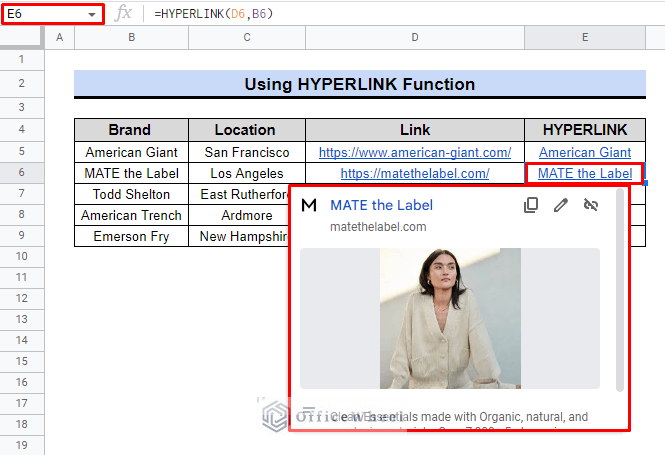Select row 13 header
The height and width of the screenshot is (455, 665).
[22, 320]
